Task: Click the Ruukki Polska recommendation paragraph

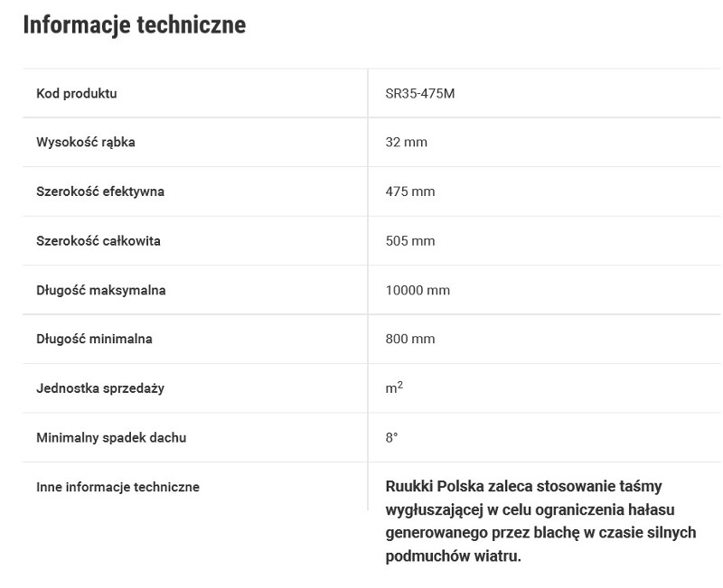Action: [540, 521]
